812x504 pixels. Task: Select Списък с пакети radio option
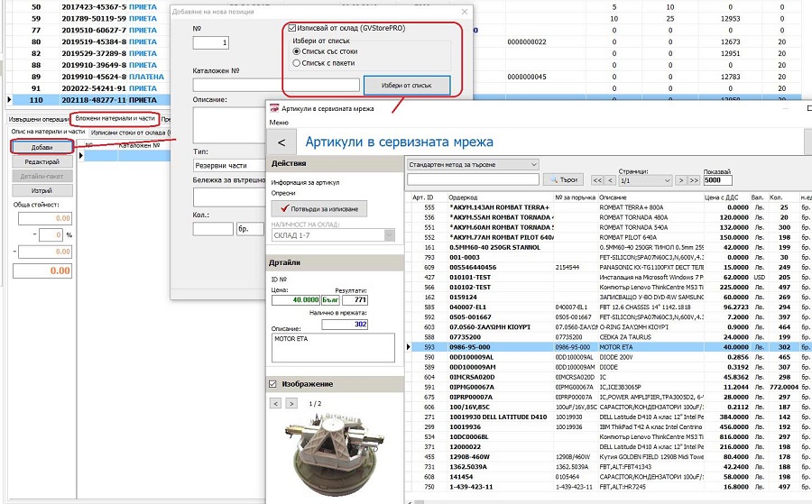click(297, 63)
